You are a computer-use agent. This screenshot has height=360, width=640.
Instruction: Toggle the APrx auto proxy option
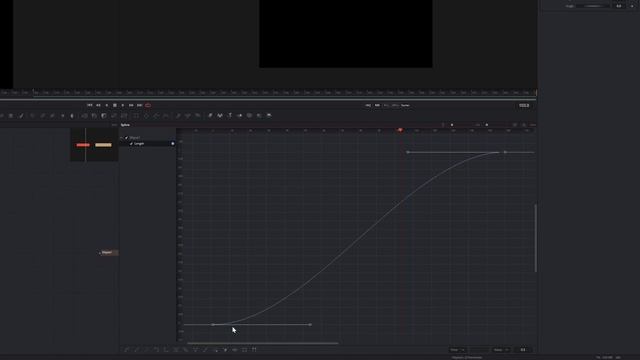coord(395,105)
